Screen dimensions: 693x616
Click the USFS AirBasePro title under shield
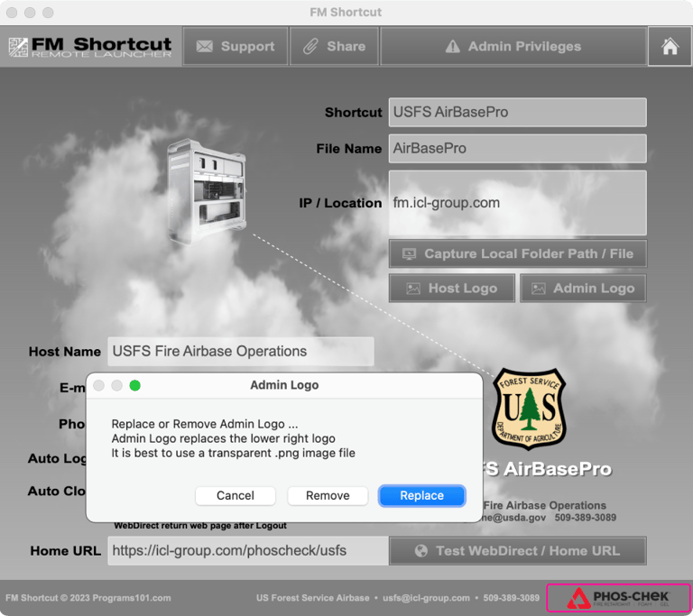547,469
